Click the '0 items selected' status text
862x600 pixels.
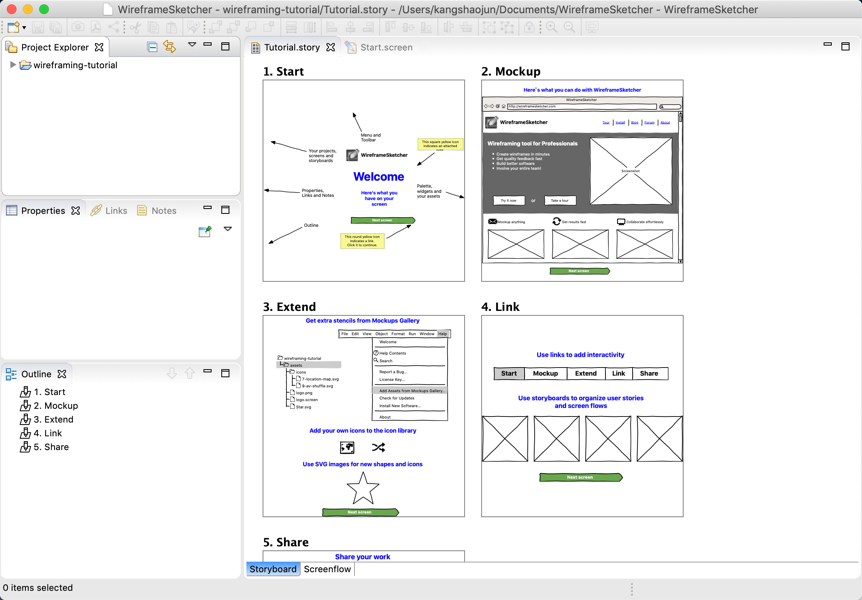37,587
